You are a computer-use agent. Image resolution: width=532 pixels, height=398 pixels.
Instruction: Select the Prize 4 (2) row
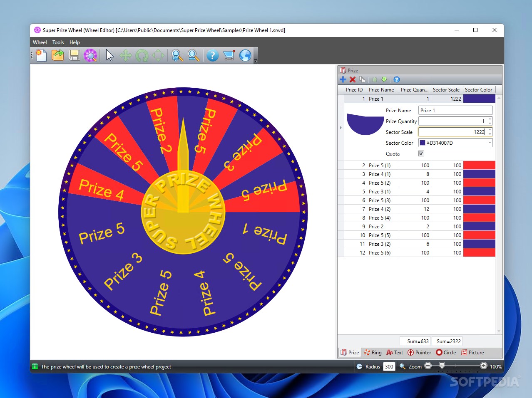tap(417, 209)
